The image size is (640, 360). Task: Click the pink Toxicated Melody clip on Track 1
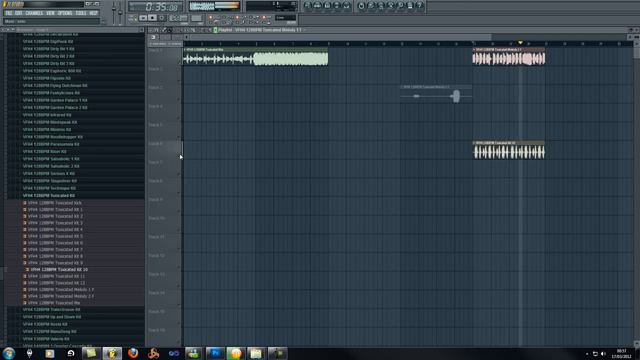509,56
